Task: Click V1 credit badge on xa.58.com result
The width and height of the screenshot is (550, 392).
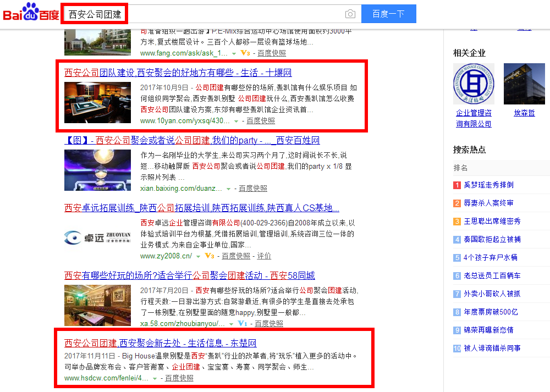Action: [243, 324]
